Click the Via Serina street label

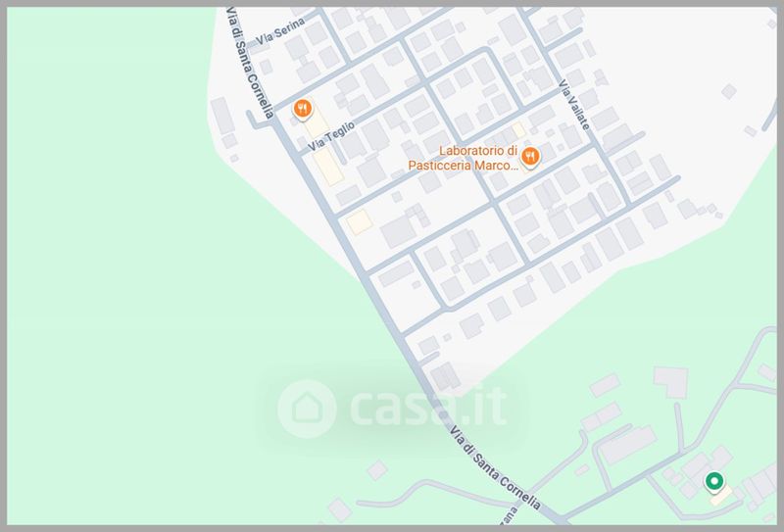(281, 31)
